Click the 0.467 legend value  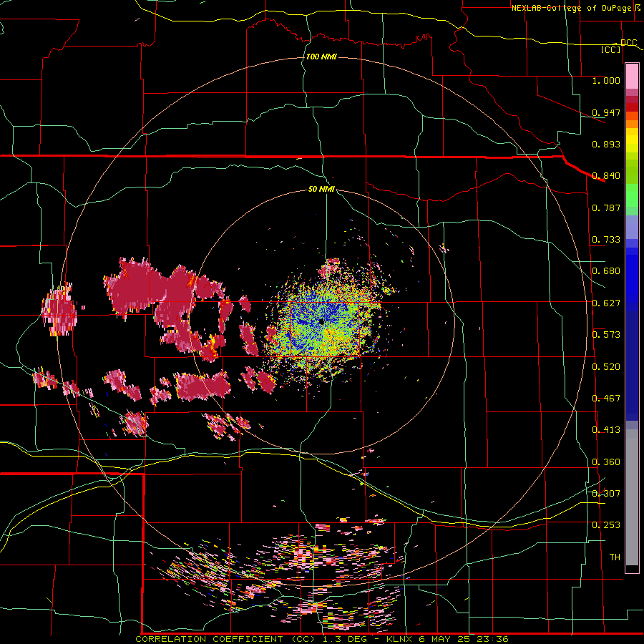pyautogui.click(x=606, y=399)
